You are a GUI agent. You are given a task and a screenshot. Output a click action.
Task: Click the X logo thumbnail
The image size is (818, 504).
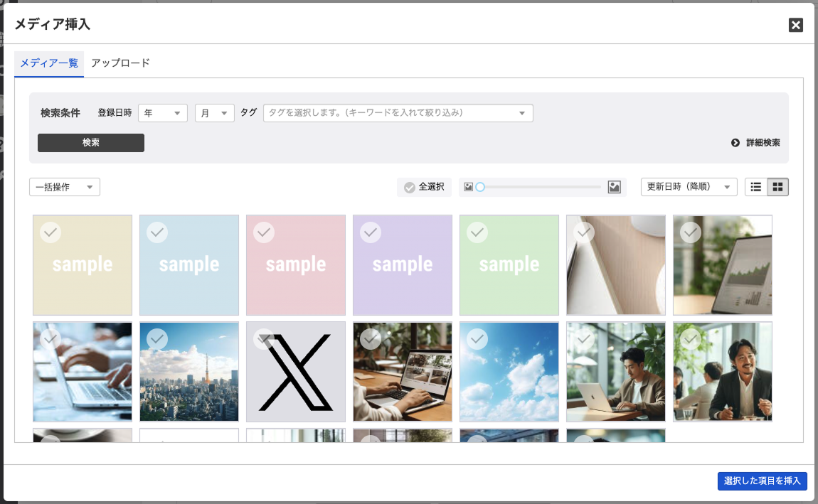point(296,372)
